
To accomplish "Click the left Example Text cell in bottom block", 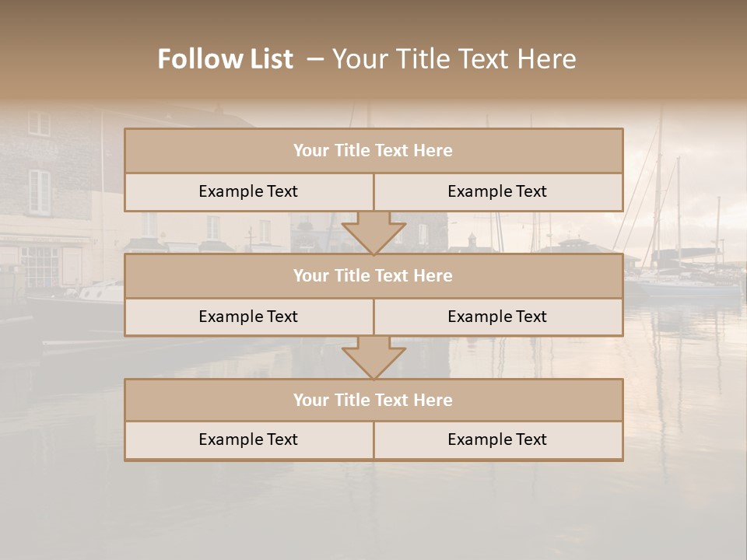I will [x=248, y=439].
